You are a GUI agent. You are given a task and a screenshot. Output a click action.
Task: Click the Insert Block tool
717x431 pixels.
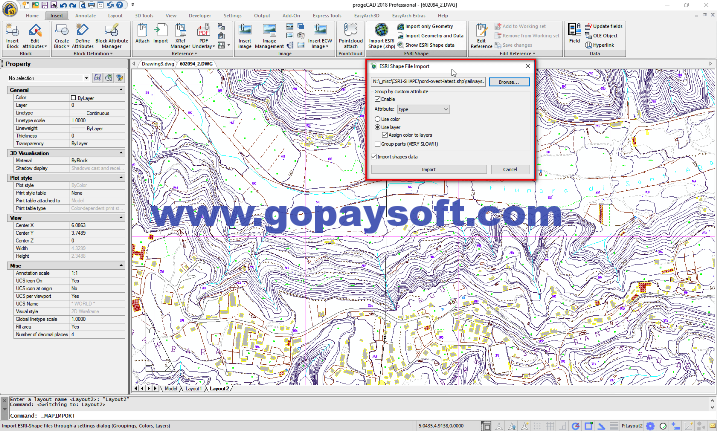click(x=13, y=36)
